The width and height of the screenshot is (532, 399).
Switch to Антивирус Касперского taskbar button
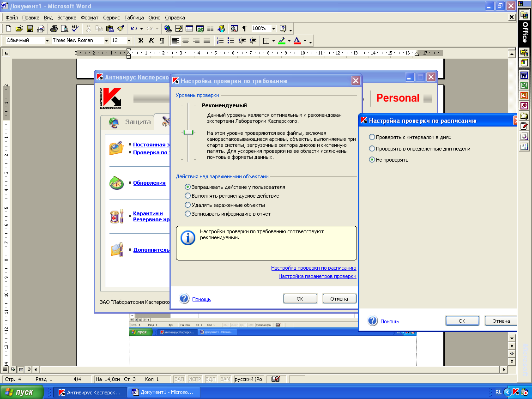point(90,392)
